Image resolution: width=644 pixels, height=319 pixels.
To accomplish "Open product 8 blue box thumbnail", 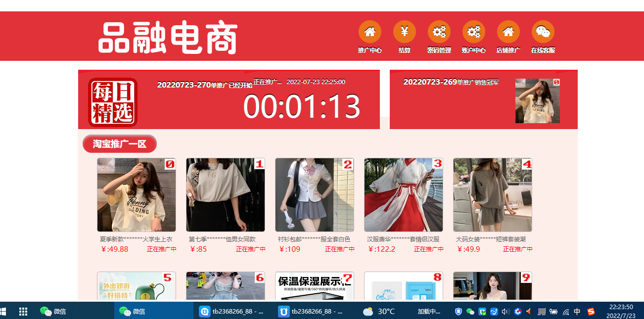I will coord(404,286).
